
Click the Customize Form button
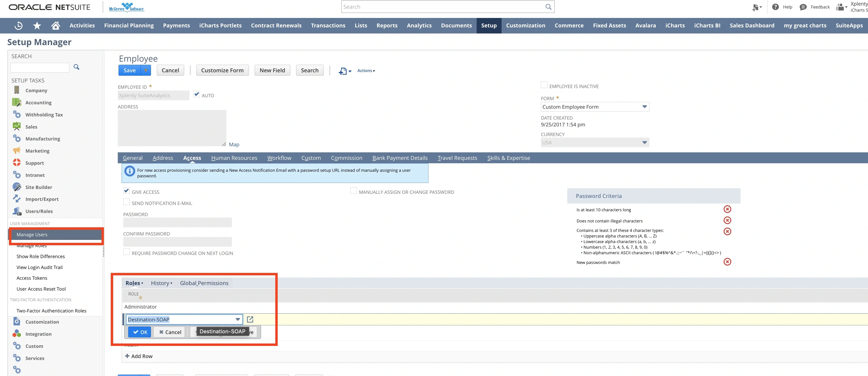click(222, 70)
